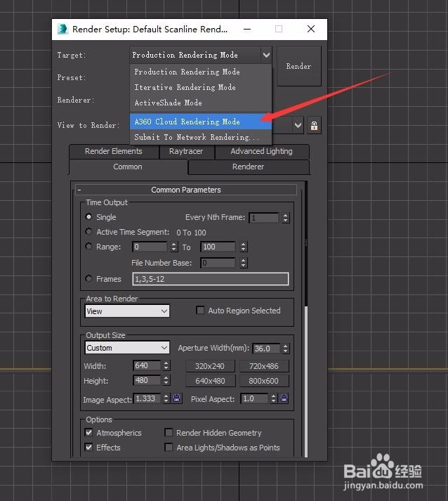Select the Active Time Segment radio button
The image size is (448, 501).
pyautogui.click(x=88, y=231)
